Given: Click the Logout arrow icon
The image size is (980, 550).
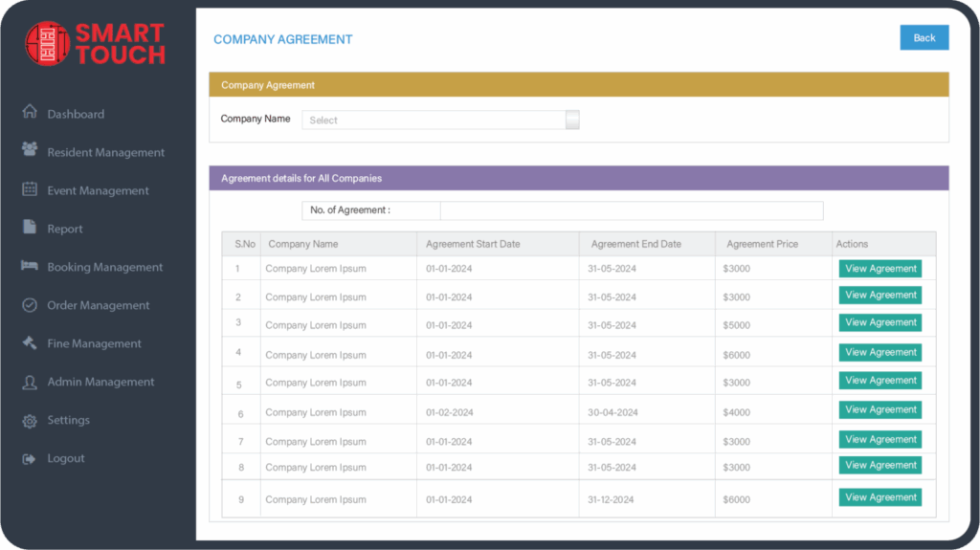Looking at the screenshot, I should pyautogui.click(x=30, y=459).
